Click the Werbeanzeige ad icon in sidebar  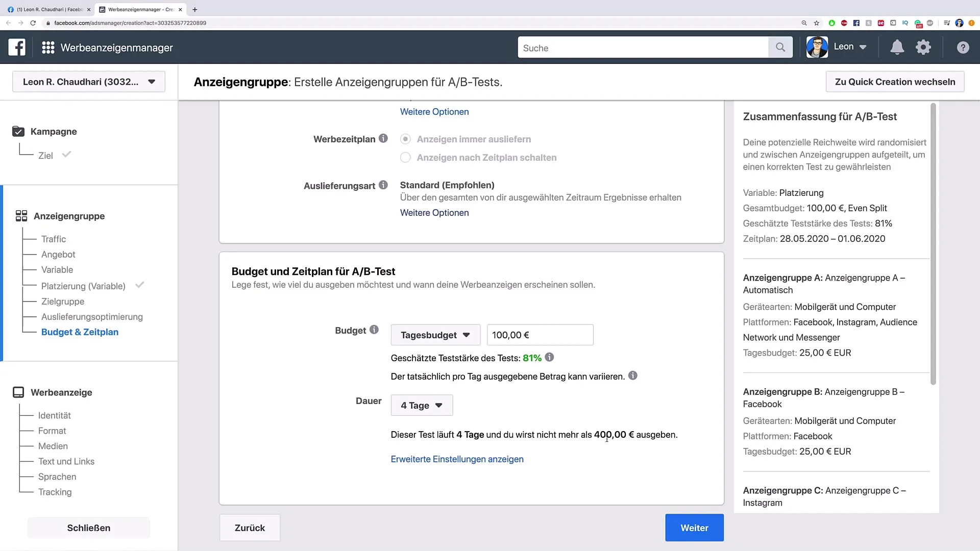pos(18,392)
